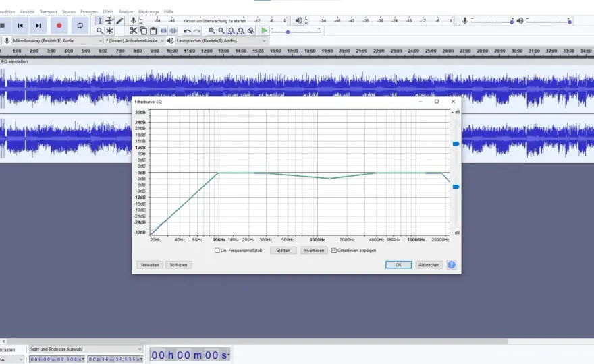Open the Analyse menu
This screenshot has width=594, height=364.
tap(126, 11)
